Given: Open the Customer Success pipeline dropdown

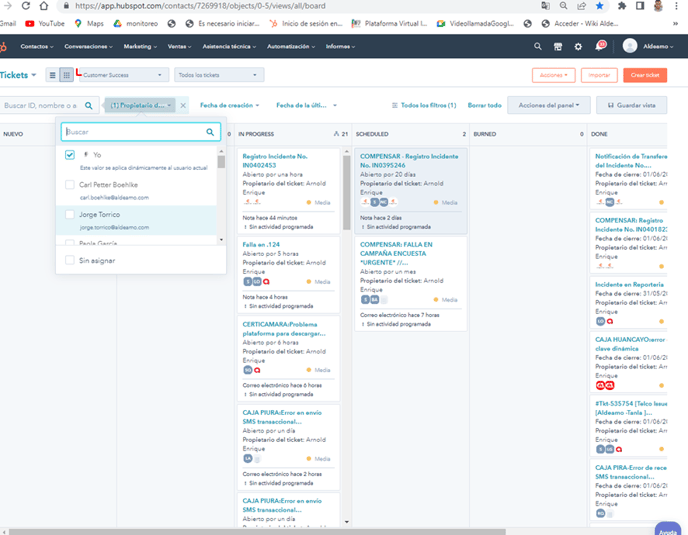Looking at the screenshot, I should pyautogui.click(x=122, y=75).
